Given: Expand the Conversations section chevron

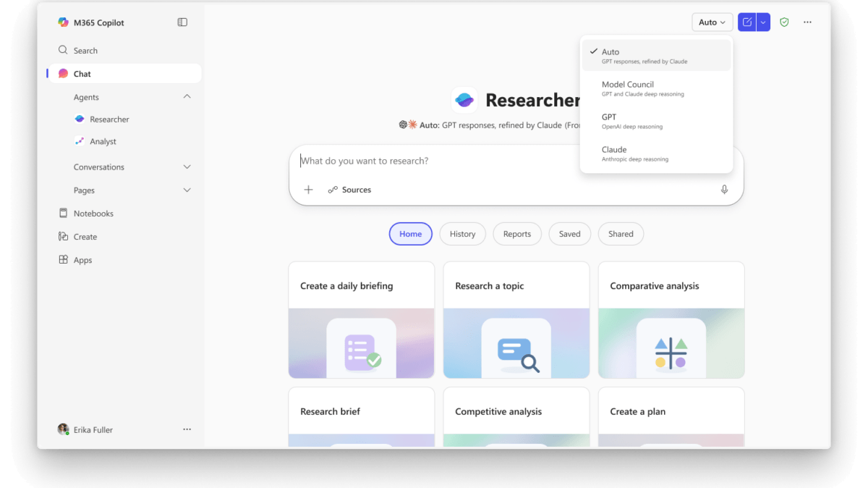Looking at the screenshot, I should click(x=187, y=167).
